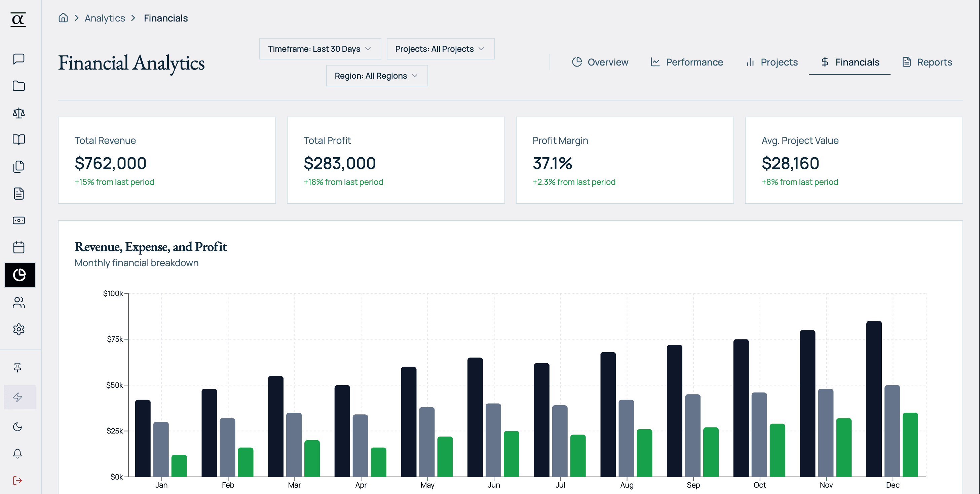Viewport: 980px width, 494px height.
Task: Switch to the Performance tab
Action: (x=687, y=62)
